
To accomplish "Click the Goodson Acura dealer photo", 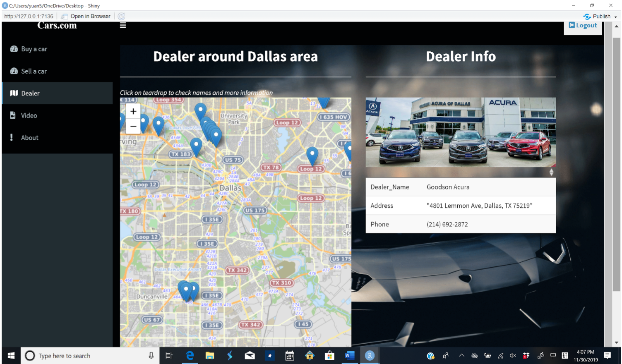I will 461,132.
